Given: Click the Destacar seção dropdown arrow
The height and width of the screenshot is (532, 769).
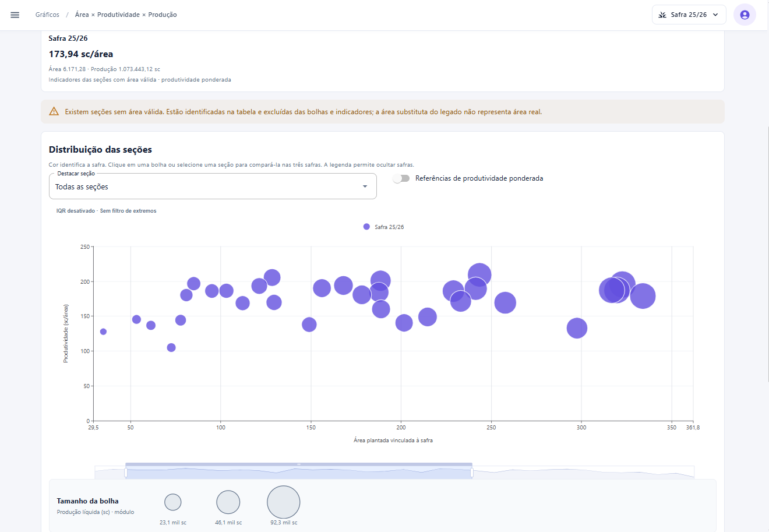Looking at the screenshot, I should (x=365, y=186).
